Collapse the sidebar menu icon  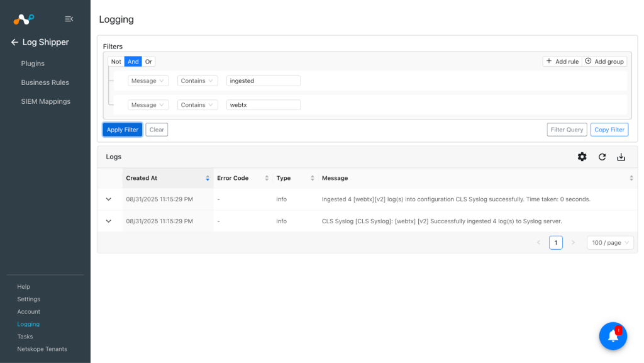[x=69, y=19]
